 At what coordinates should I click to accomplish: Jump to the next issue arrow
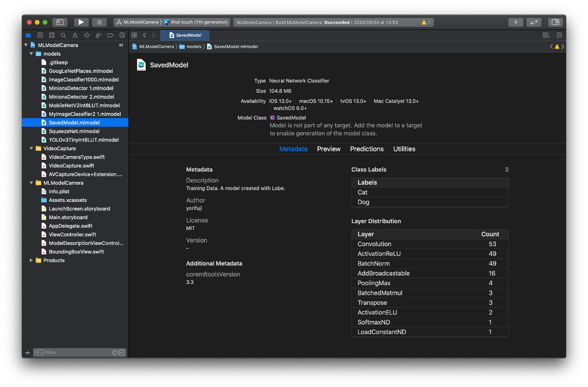(x=563, y=47)
